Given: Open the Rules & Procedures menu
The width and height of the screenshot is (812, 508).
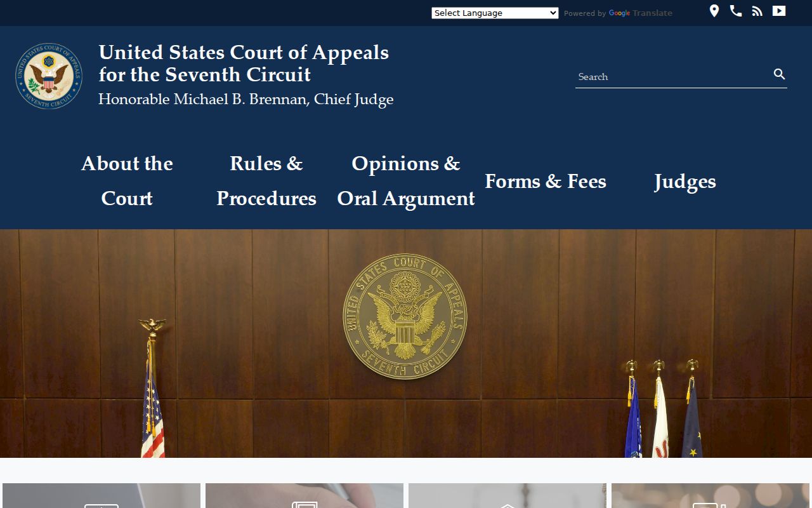Looking at the screenshot, I should tap(266, 181).
